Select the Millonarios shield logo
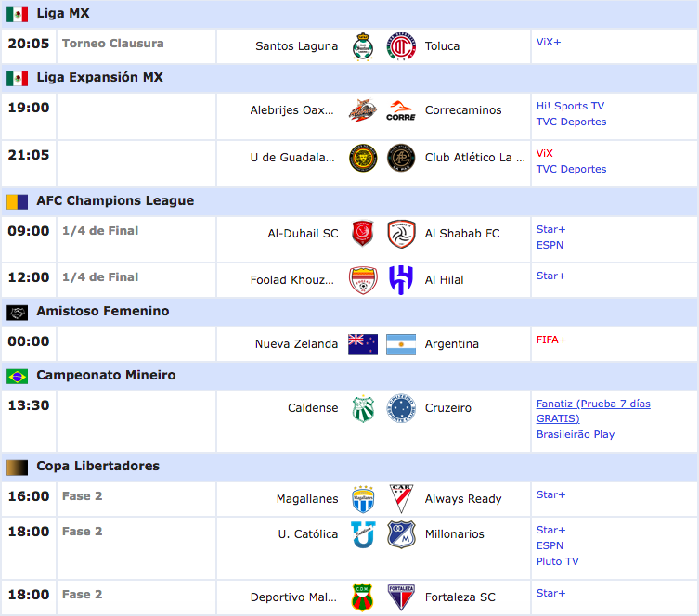Viewport: 699px width, 616px height. (x=401, y=534)
